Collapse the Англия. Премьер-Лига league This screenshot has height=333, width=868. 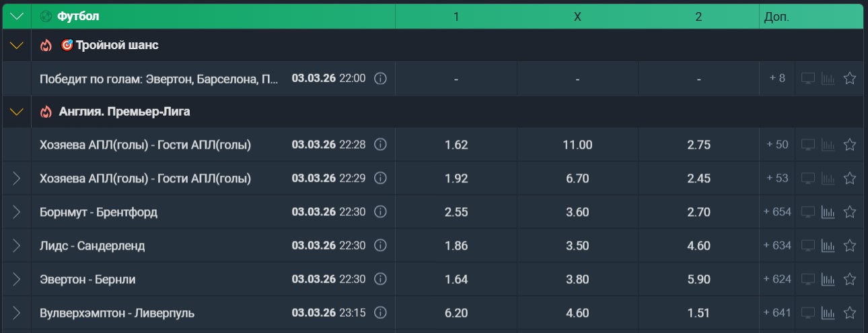click(x=17, y=112)
